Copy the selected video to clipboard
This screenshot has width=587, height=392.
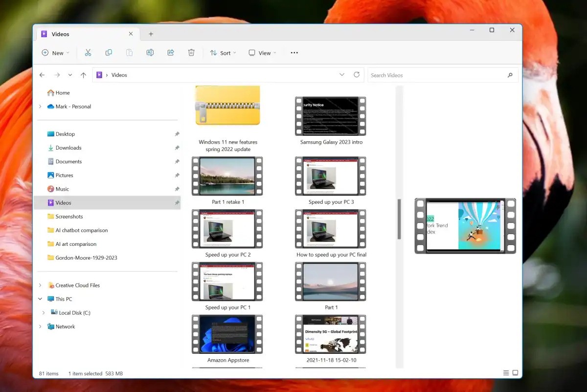[109, 52]
